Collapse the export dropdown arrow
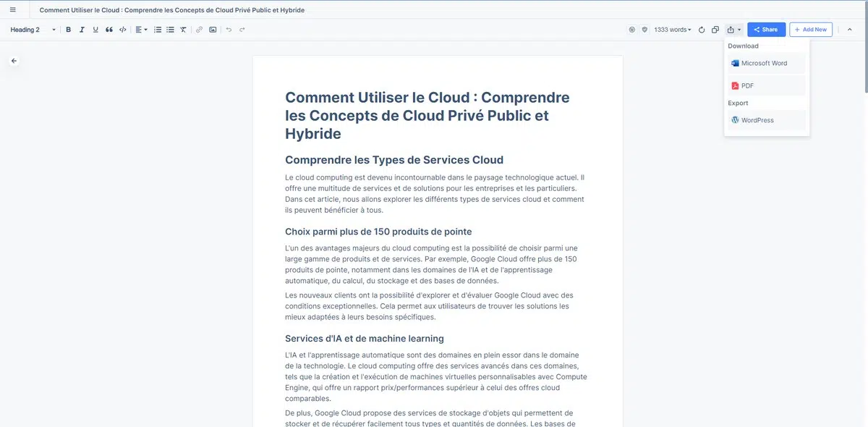 [x=739, y=30]
